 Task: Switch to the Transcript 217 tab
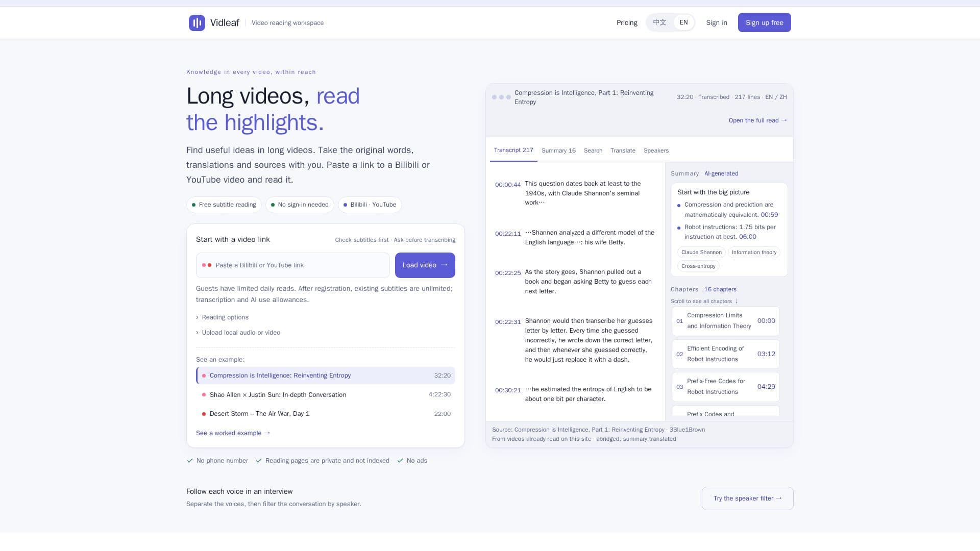pyautogui.click(x=513, y=151)
